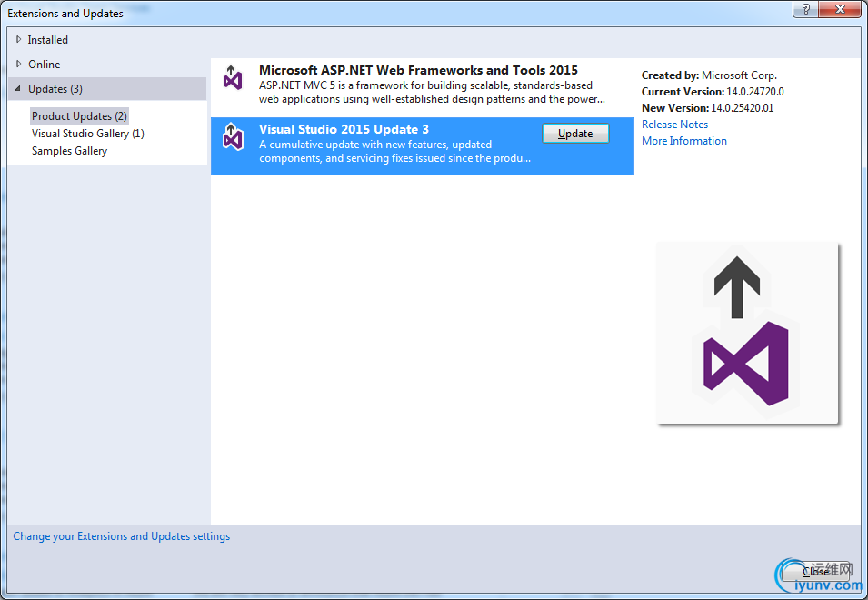Select the Installed category
This screenshot has height=600, width=868.
47,40
